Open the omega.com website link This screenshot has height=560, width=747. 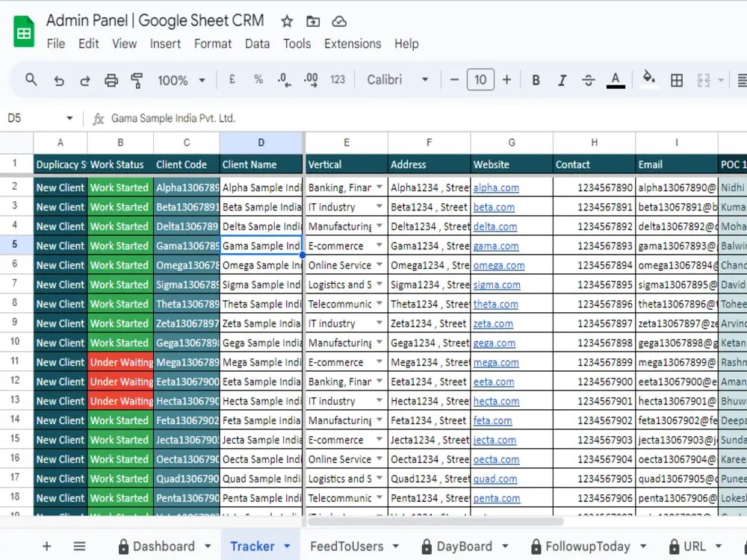pyautogui.click(x=499, y=265)
